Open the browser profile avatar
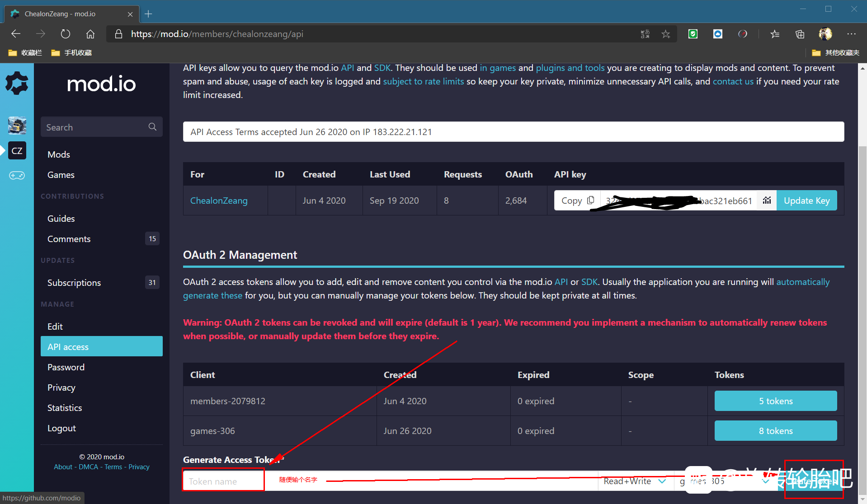 tap(825, 34)
